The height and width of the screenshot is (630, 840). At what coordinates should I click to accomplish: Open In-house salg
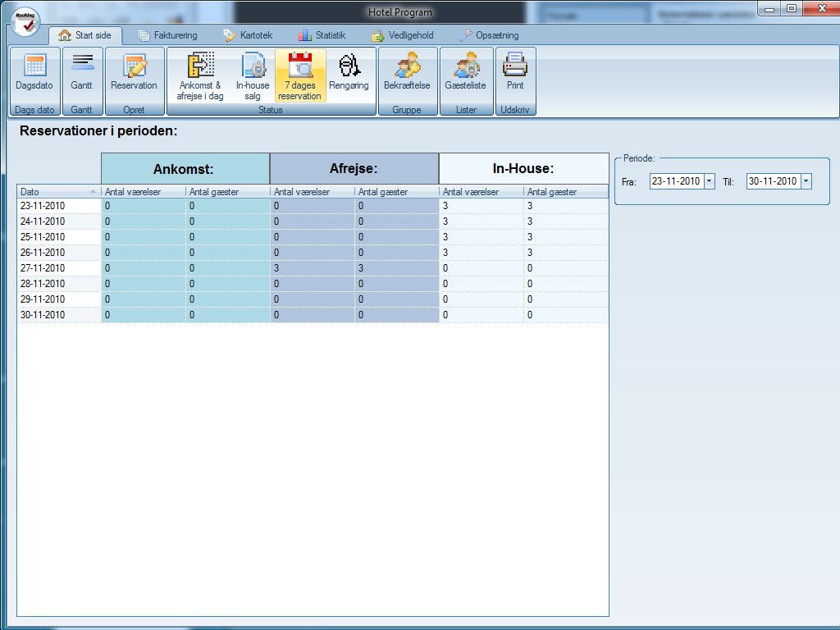click(253, 75)
